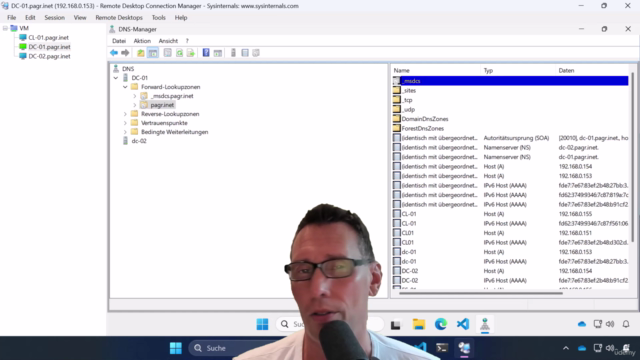Screen dimensions: 640x360
Task: Select CL01 Host (A) record 192.168.0.151
Action: tap(510, 233)
